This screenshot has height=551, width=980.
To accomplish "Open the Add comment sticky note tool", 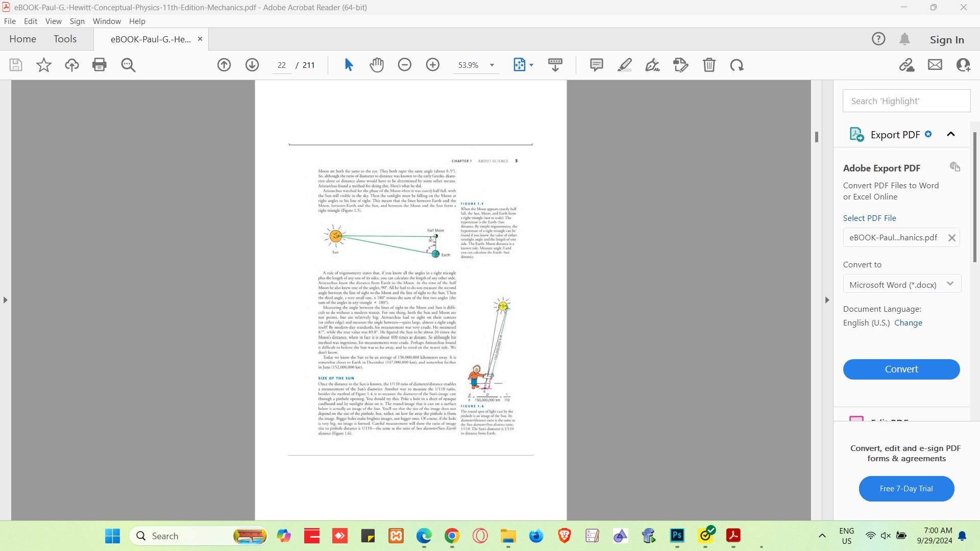I will click(596, 65).
